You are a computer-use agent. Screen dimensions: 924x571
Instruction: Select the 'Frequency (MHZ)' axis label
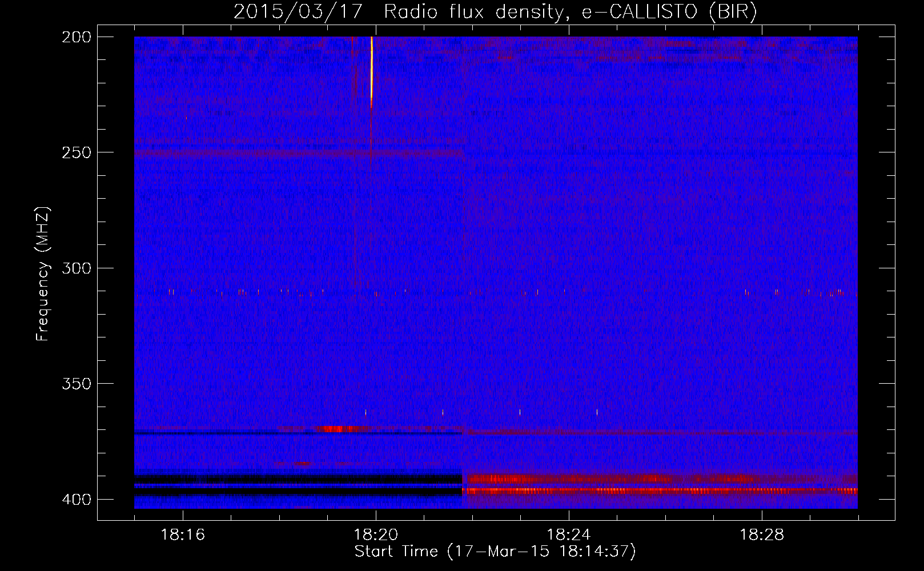tap(43, 274)
